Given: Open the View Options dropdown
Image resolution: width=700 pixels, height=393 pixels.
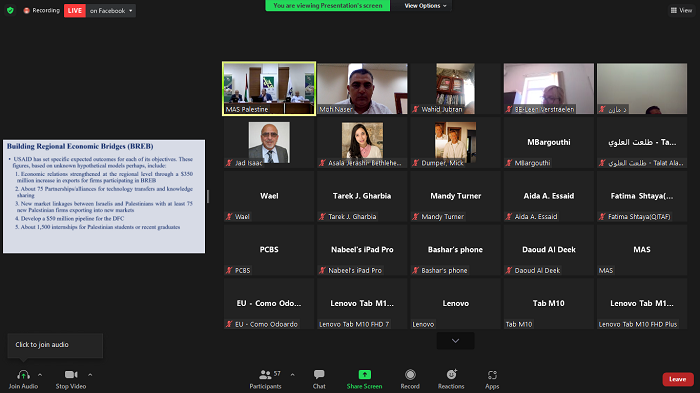Looking at the screenshot, I should (x=425, y=6).
